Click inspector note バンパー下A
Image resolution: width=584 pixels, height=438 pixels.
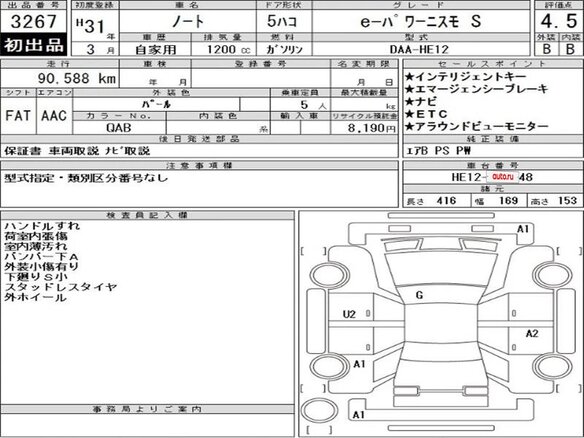pos(41,256)
